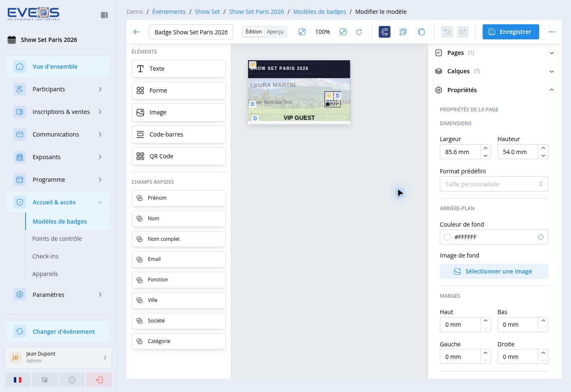Click the zoom in icon right of 100%

pos(343,32)
